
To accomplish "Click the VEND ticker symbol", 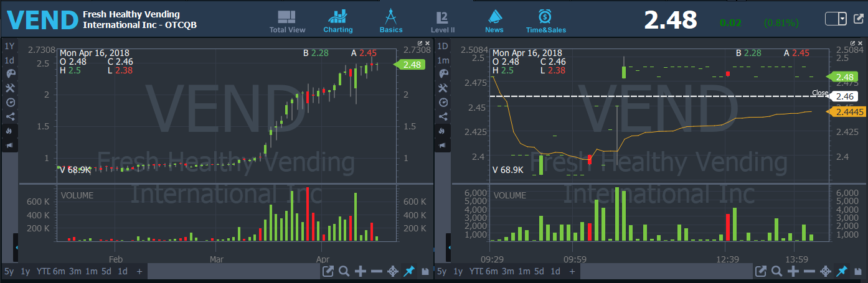I will tap(42, 20).
